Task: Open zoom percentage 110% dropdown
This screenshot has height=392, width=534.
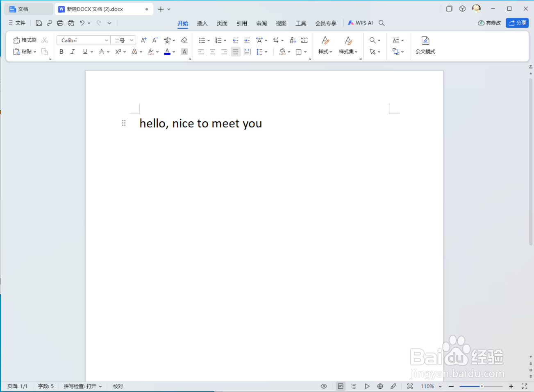Action: click(x=440, y=386)
